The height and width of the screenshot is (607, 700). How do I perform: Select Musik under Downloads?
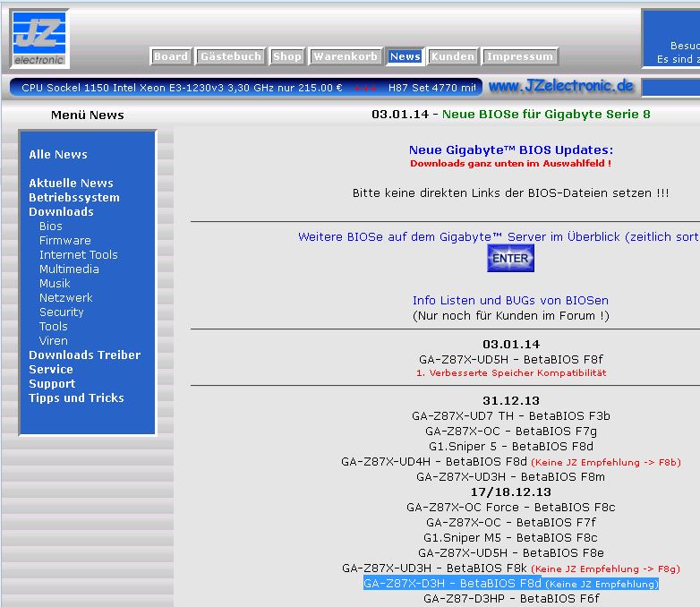click(55, 283)
